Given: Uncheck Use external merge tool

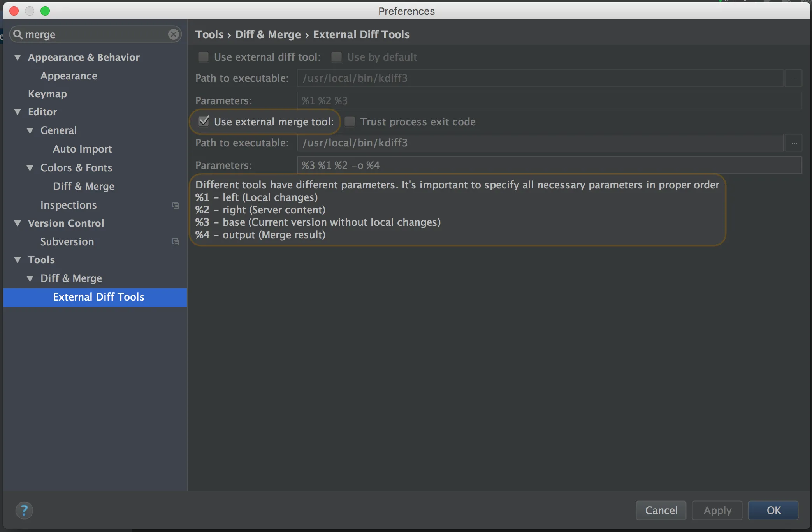Looking at the screenshot, I should (204, 122).
